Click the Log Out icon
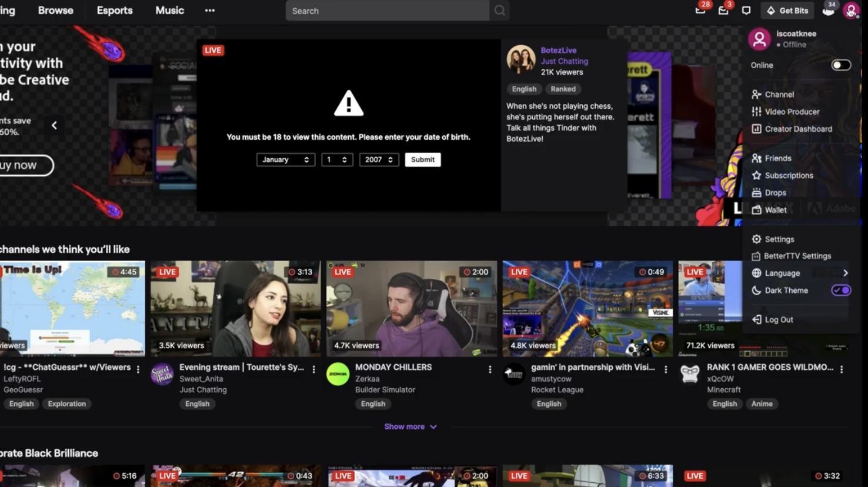868x487 pixels. 756,319
